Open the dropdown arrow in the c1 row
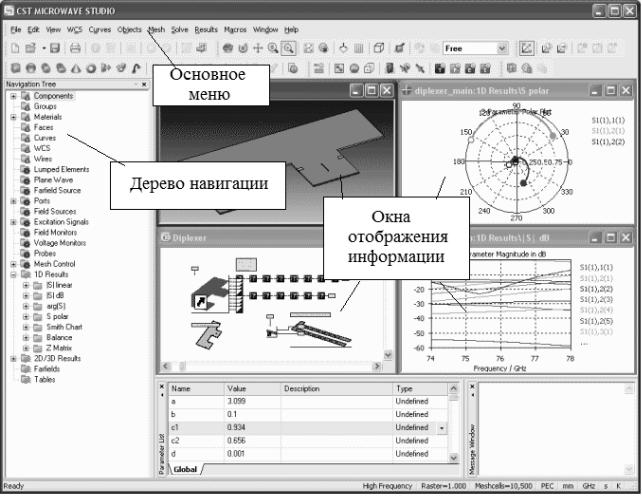642x496 pixels. click(x=442, y=428)
